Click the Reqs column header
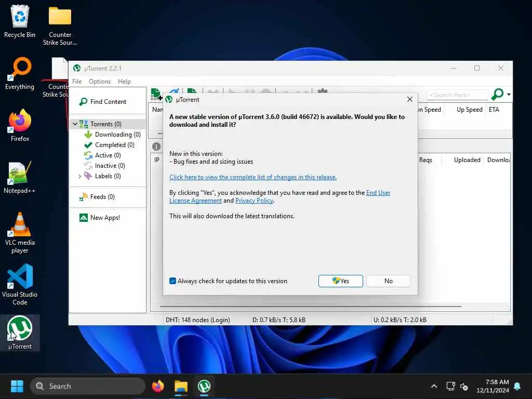 point(426,160)
